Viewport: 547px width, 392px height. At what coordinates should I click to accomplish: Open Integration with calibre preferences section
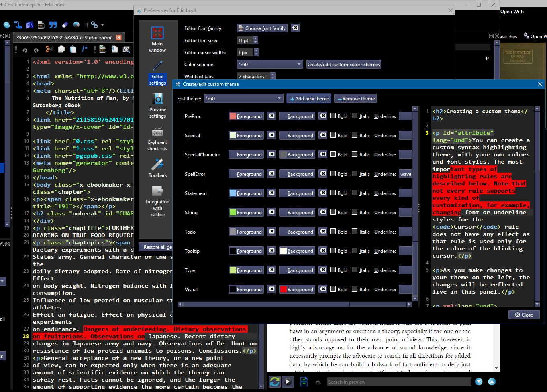tap(157, 201)
